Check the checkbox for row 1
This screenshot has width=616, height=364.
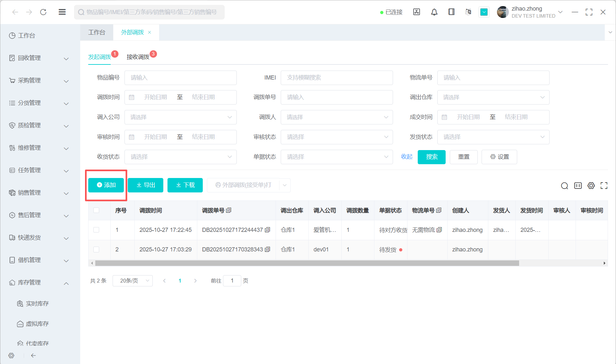[x=96, y=230]
